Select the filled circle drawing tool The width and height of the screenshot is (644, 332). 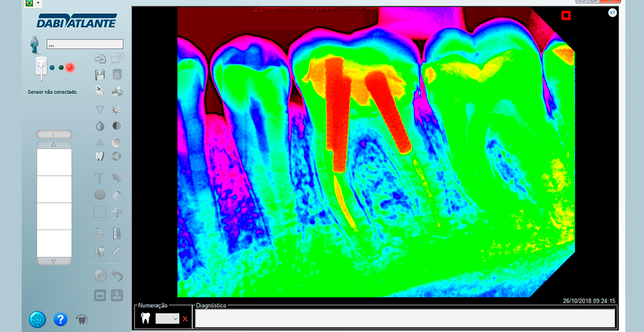(x=100, y=194)
